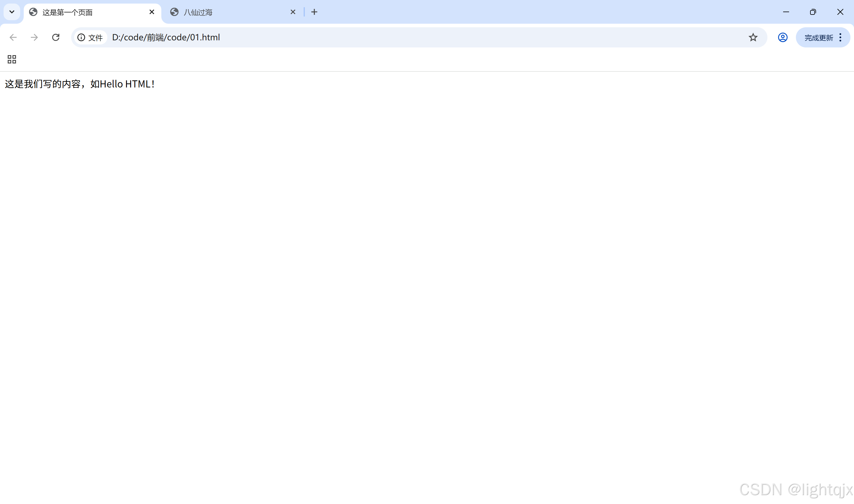Close the 这是第一个页面 tab

tap(152, 12)
